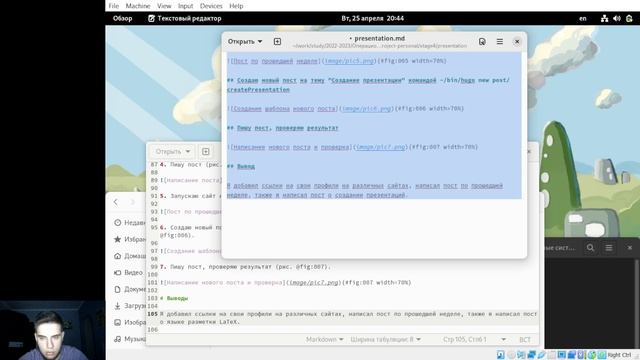Click the save document icon in presentation.md window
The width and height of the screenshot is (640, 360).
[x=482, y=41]
